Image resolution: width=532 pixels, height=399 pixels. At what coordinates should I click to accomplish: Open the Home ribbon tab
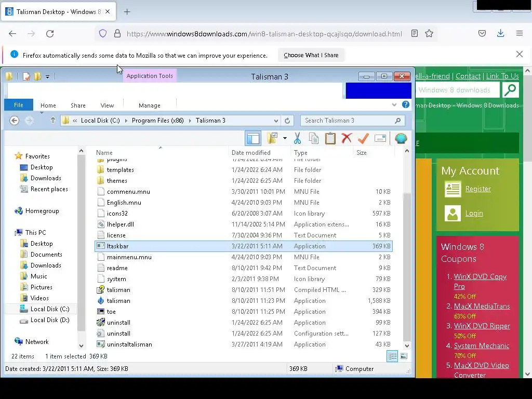(x=48, y=105)
